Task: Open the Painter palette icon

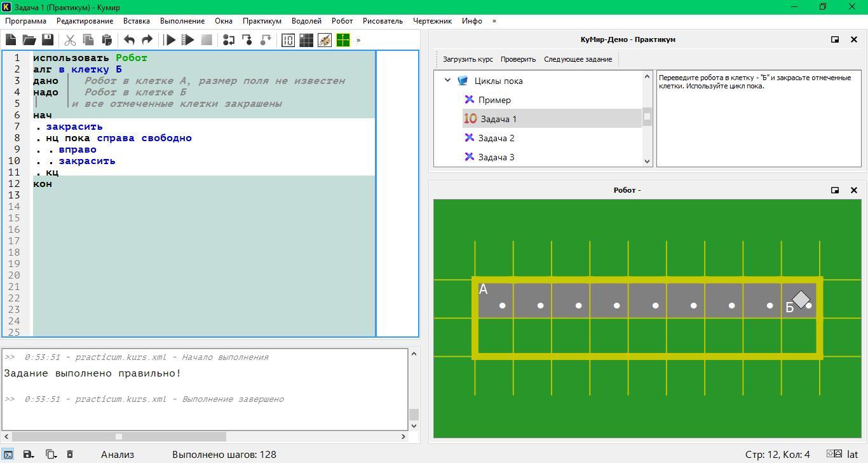Action: (325, 40)
